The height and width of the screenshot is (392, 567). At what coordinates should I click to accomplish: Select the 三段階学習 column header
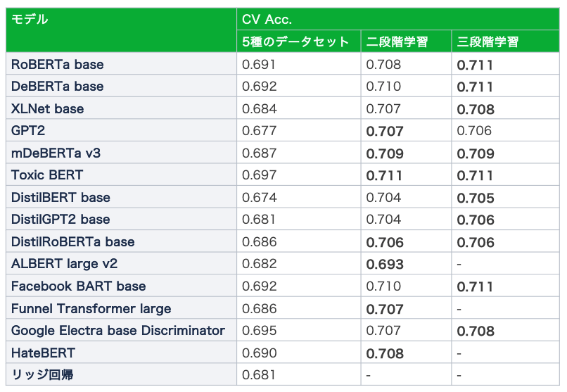pos(506,42)
